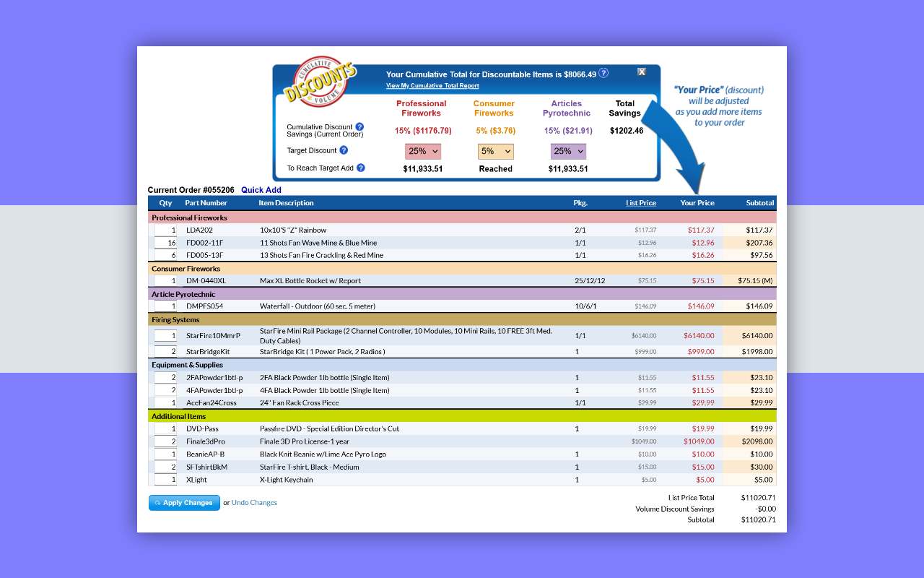Open View My Cumulative Total Report link

[x=432, y=86]
